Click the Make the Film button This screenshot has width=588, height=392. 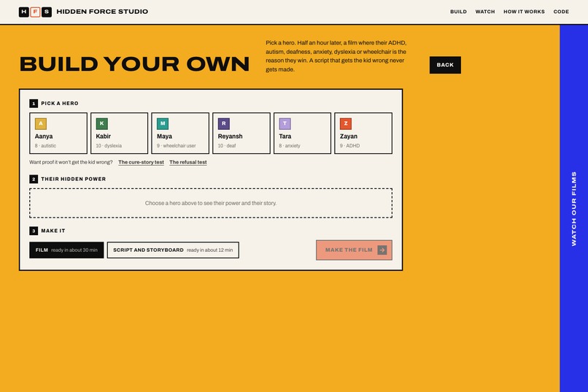click(x=354, y=250)
